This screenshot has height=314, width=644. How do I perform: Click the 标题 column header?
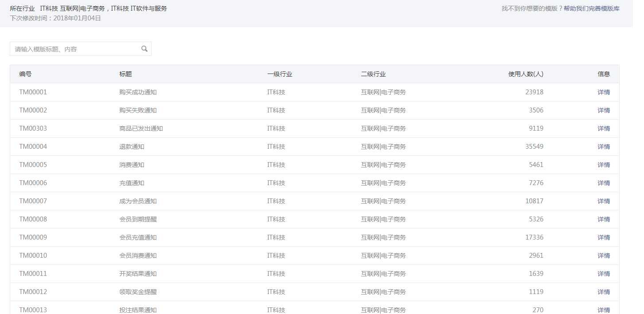tap(125, 74)
